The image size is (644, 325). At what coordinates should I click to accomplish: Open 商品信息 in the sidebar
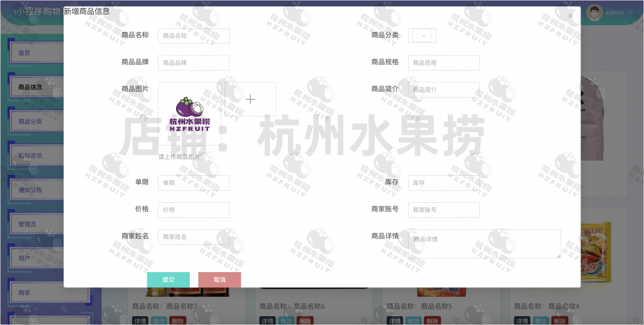click(x=37, y=87)
